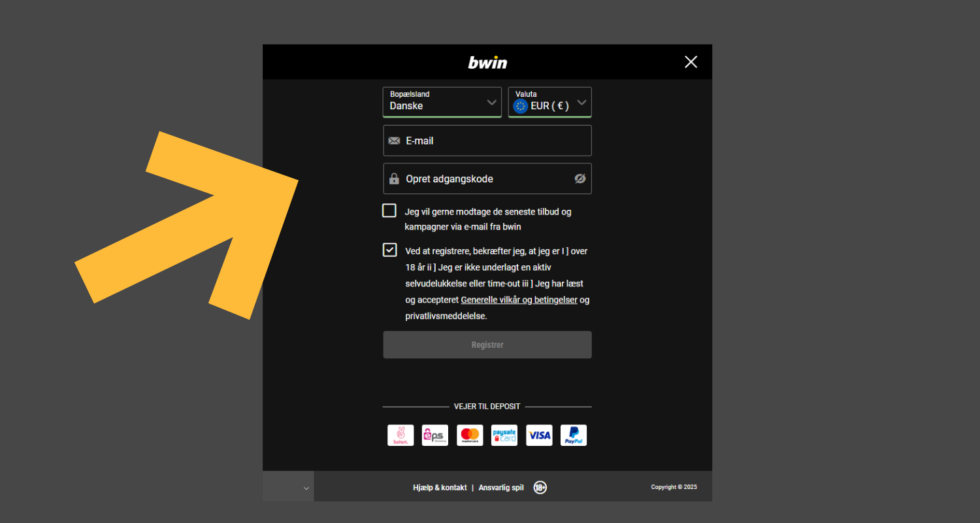Toggle password visibility eye icon
980x523 pixels.
[580, 178]
